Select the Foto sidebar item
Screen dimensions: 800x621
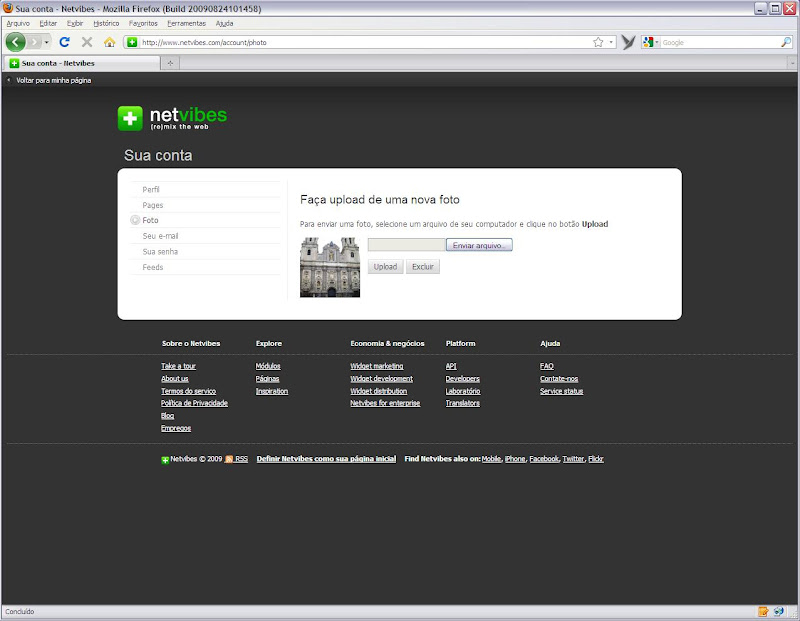tap(150, 220)
